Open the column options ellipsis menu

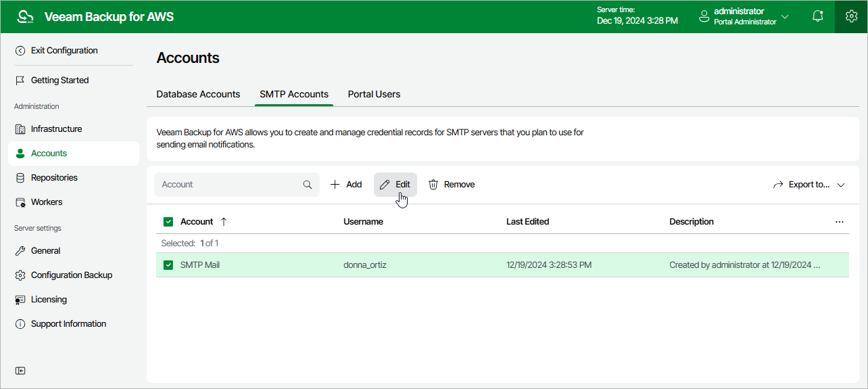pyautogui.click(x=840, y=222)
